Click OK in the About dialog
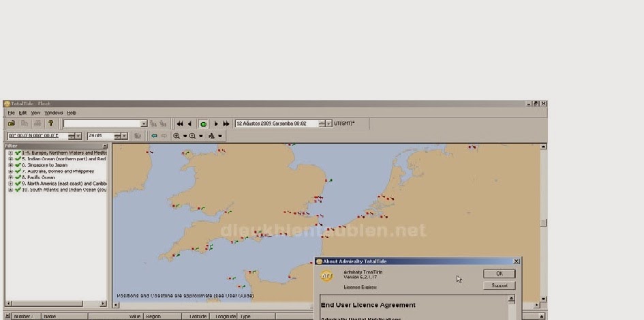 [x=499, y=274]
